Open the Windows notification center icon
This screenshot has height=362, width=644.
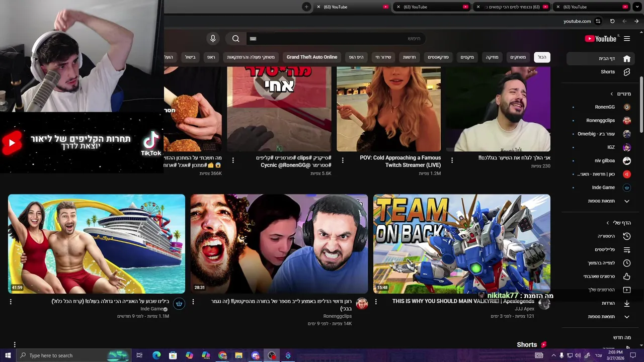click(x=633, y=355)
